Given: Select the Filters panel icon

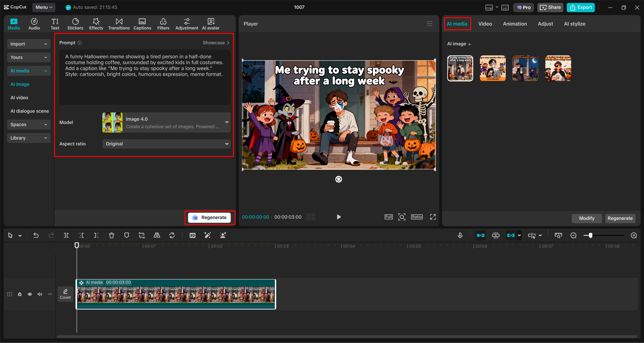Looking at the screenshot, I should [163, 23].
